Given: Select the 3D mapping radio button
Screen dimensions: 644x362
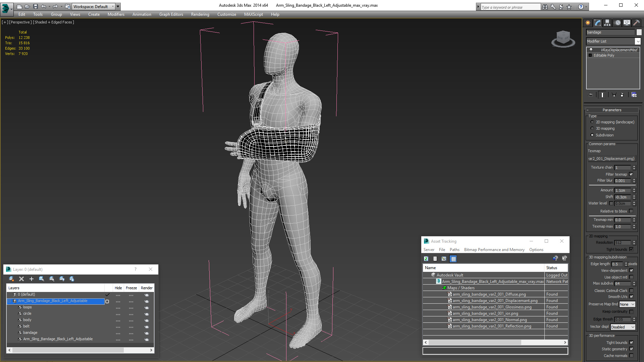Looking at the screenshot, I should (592, 128).
